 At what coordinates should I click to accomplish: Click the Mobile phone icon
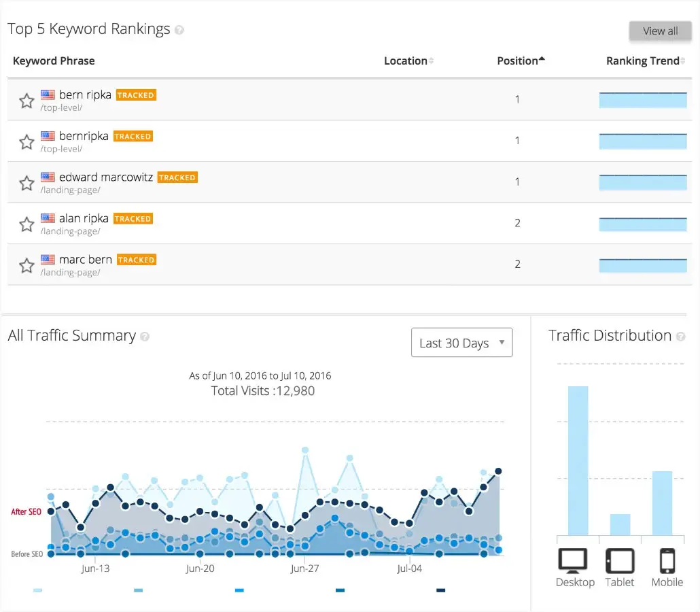[667, 560]
